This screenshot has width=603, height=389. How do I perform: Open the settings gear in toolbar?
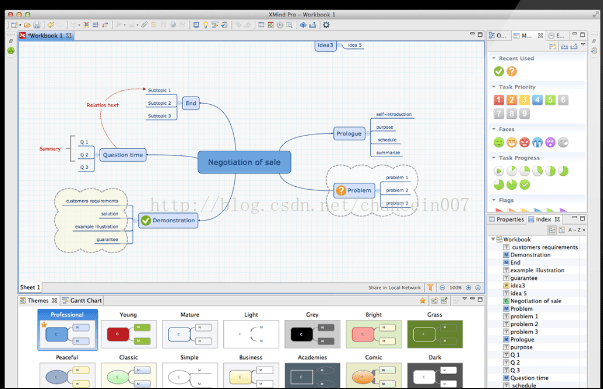tap(326, 25)
